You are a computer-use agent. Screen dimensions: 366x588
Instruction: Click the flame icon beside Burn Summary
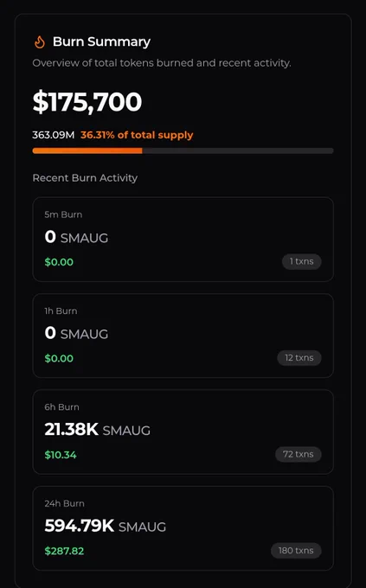pyautogui.click(x=40, y=42)
